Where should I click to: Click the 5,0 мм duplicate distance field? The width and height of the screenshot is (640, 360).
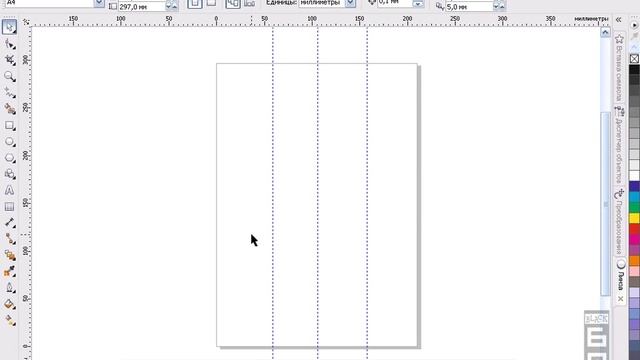point(469,7)
